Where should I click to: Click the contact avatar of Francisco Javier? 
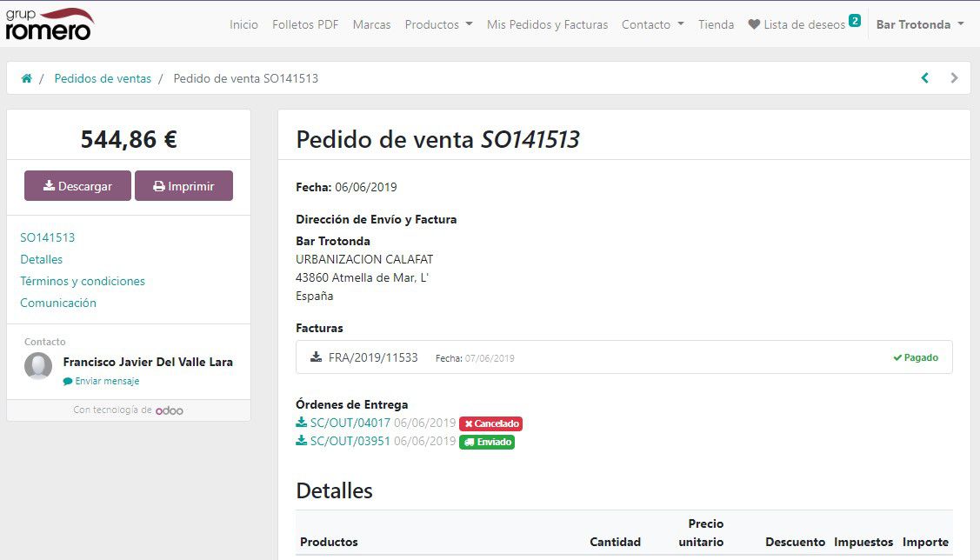click(x=38, y=367)
